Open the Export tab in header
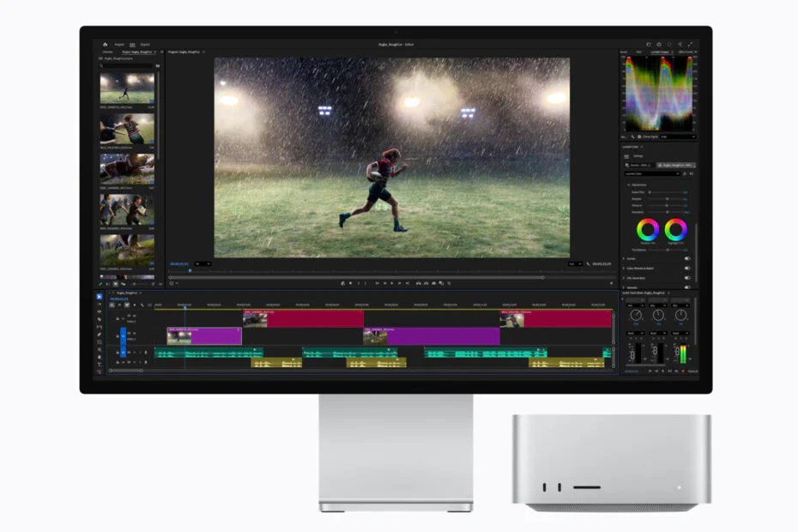798x532 pixels. click(145, 45)
